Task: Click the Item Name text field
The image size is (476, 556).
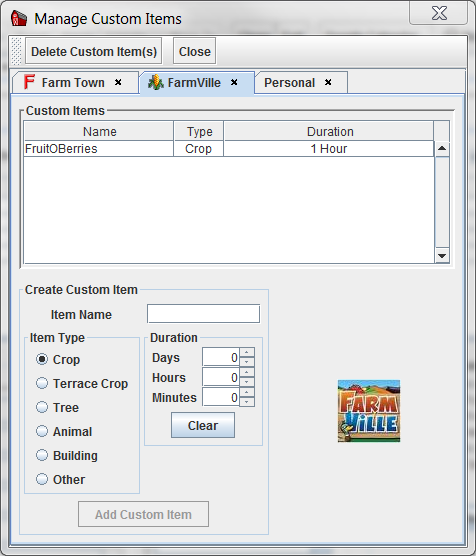Action: (x=204, y=314)
